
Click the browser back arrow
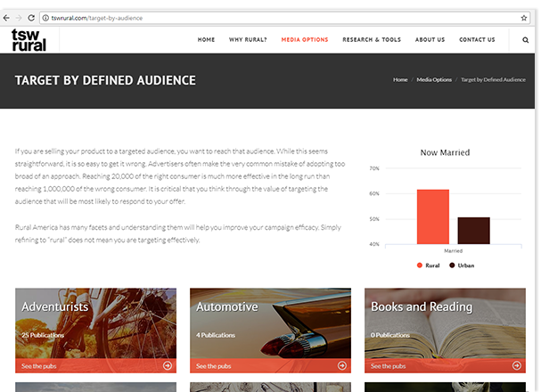[7, 17]
